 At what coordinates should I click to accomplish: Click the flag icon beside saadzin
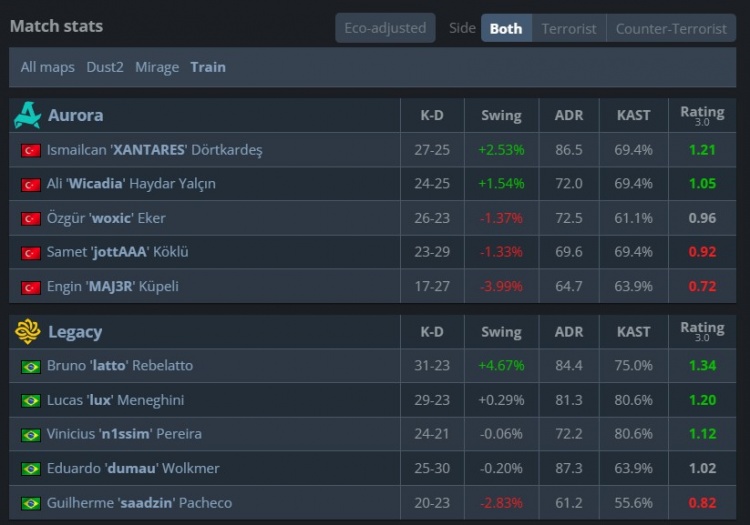(x=30, y=503)
